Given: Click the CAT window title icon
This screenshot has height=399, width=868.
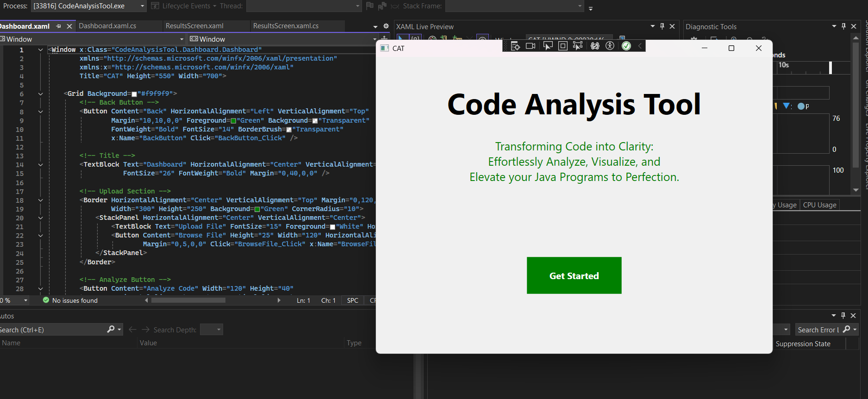Looking at the screenshot, I should coord(384,48).
